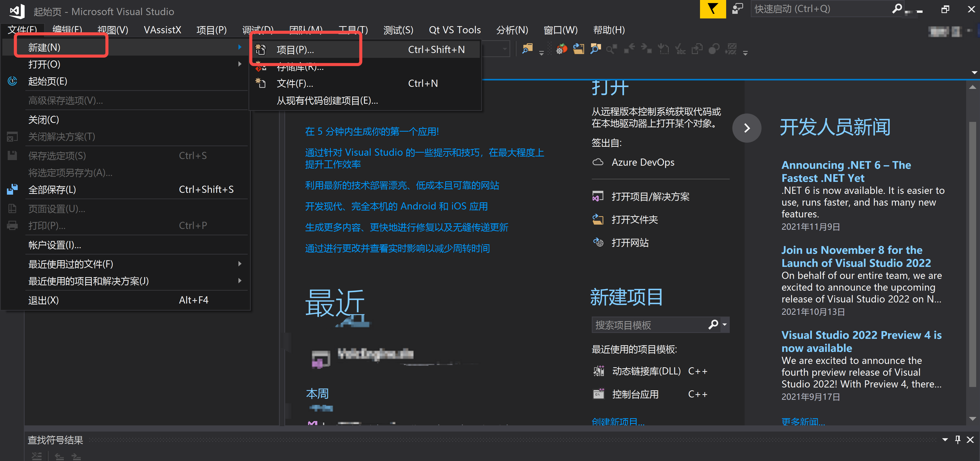Open the Qt VS Tools menu
Image resolution: width=980 pixels, height=461 pixels.
[455, 30]
